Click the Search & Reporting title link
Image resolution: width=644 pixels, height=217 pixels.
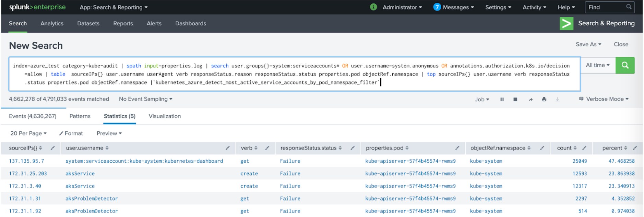[606, 23]
